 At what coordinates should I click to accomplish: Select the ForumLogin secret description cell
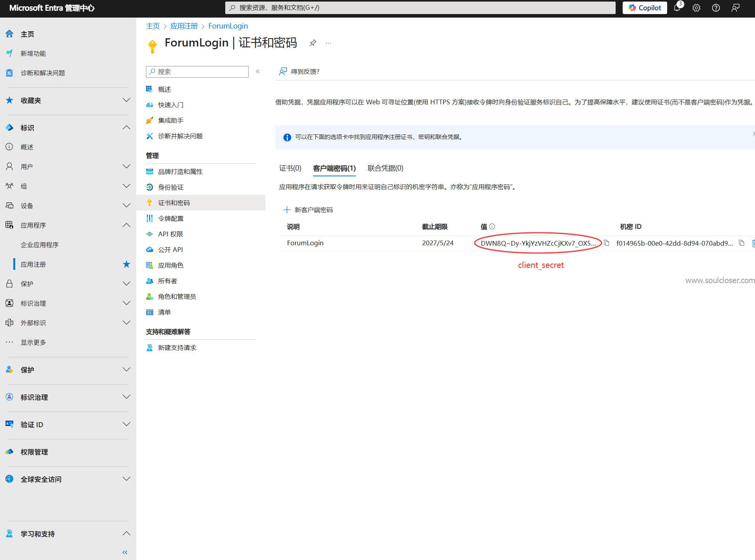[x=305, y=243]
